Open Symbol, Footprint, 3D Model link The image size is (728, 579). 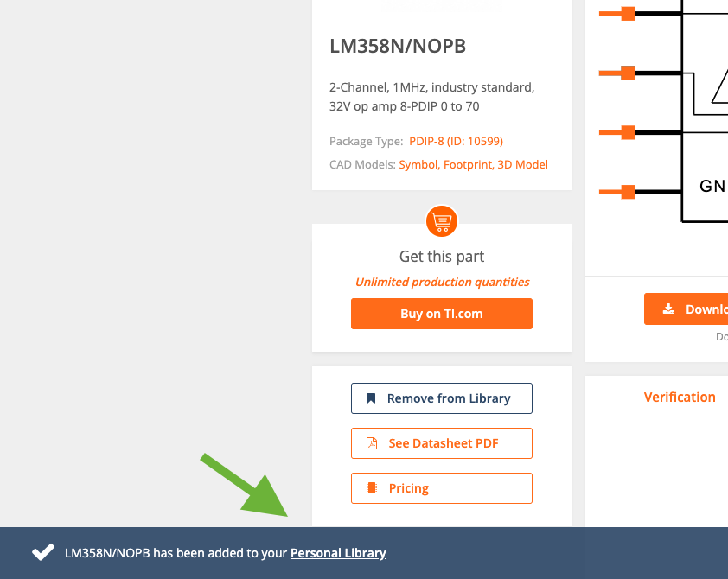[473, 165]
